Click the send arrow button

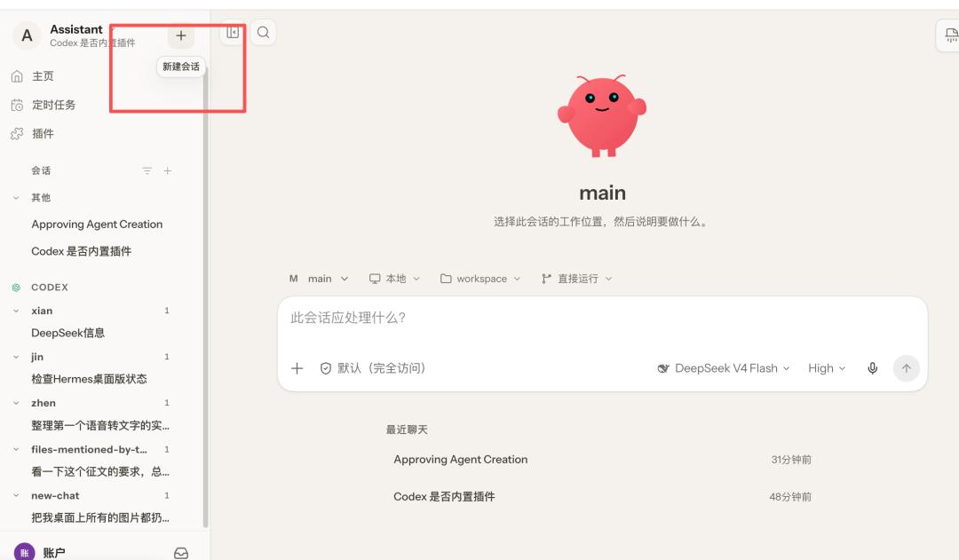pyautogui.click(x=906, y=368)
